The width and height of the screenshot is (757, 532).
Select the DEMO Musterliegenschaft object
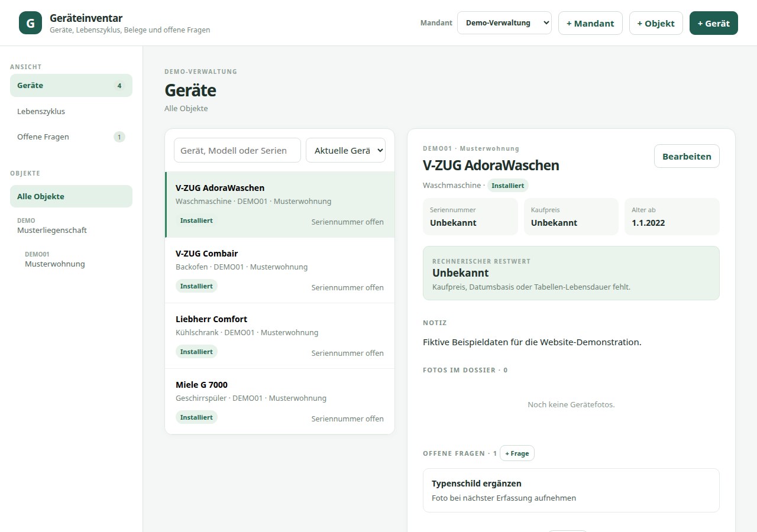tap(71, 225)
